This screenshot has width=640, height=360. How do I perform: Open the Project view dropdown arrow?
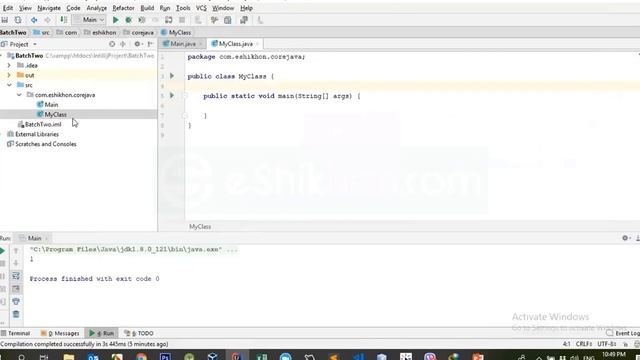35,44
